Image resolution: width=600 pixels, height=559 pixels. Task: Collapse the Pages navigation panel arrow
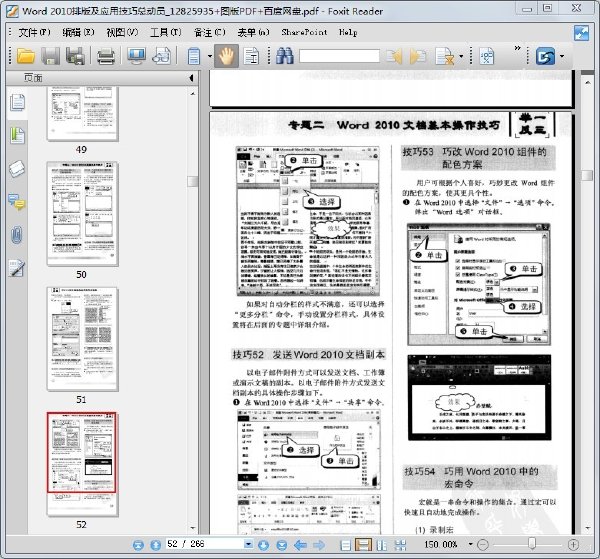tap(191, 78)
